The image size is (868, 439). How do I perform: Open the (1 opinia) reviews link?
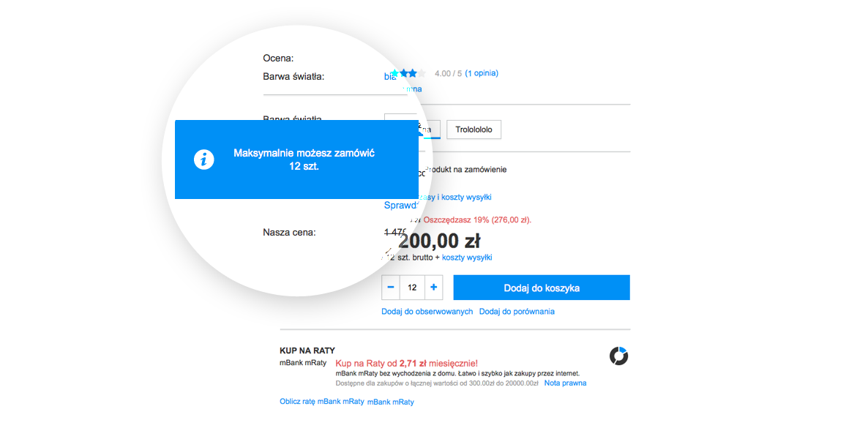point(482,73)
